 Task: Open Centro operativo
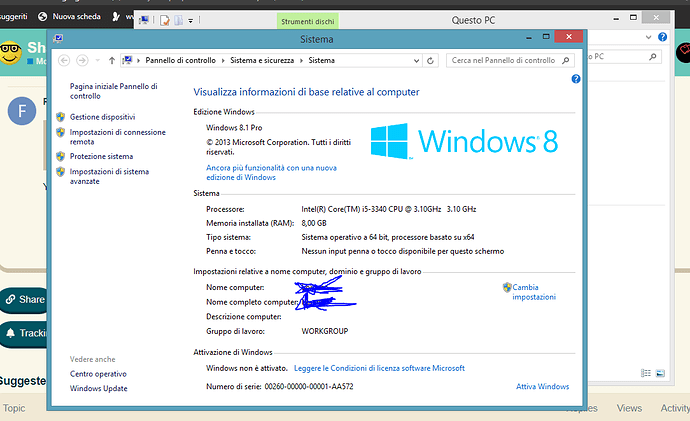[x=98, y=374]
